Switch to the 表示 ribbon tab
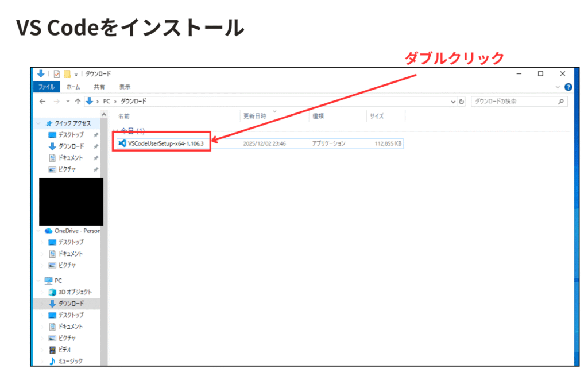 tap(125, 87)
